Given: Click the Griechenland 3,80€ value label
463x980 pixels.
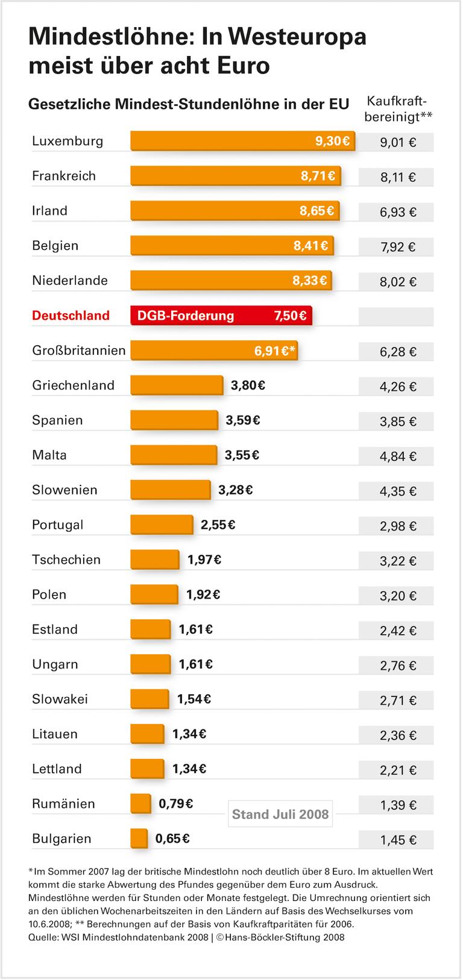Looking at the screenshot, I should coord(248,385).
